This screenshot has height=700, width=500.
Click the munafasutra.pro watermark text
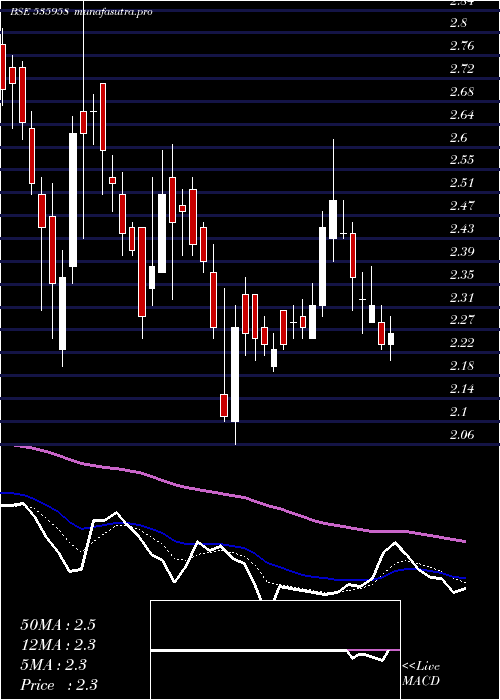point(113,12)
